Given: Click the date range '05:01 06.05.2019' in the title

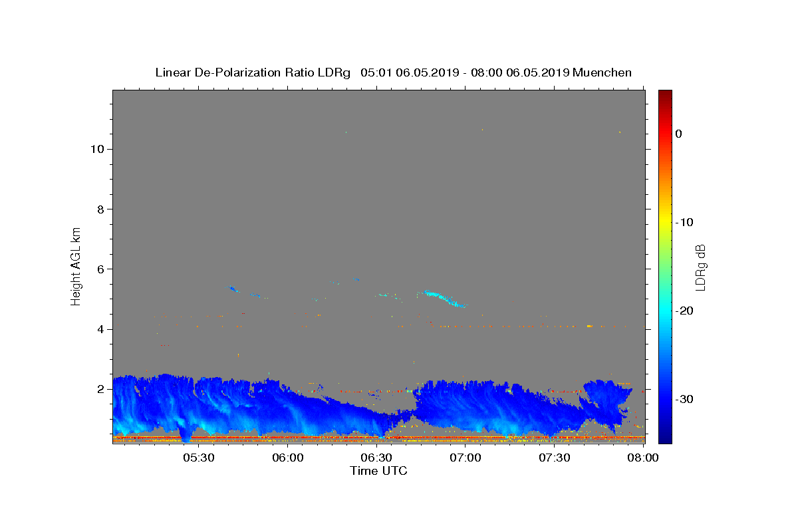Looking at the screenshot, I should 410,72.
